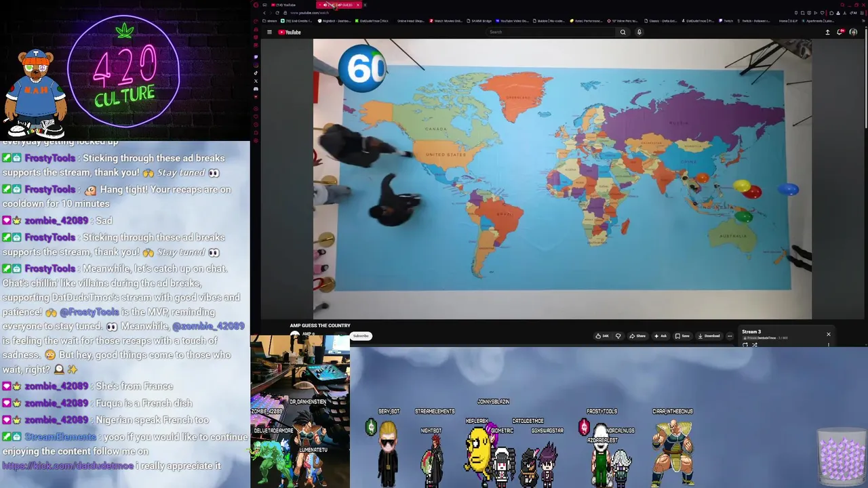Open Twitch in the browser sidebar
Image resolution: width=868 pixels, height=488 pixels.
click(256, 57)
